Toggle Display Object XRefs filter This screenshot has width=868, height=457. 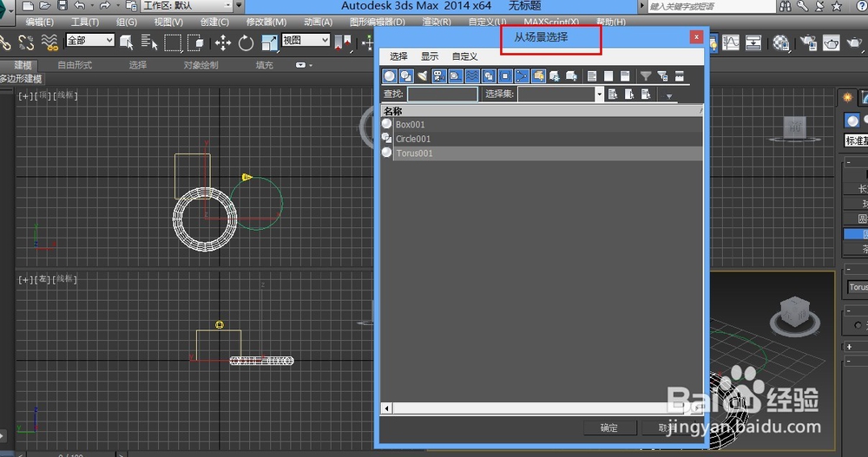pos(505,75)
